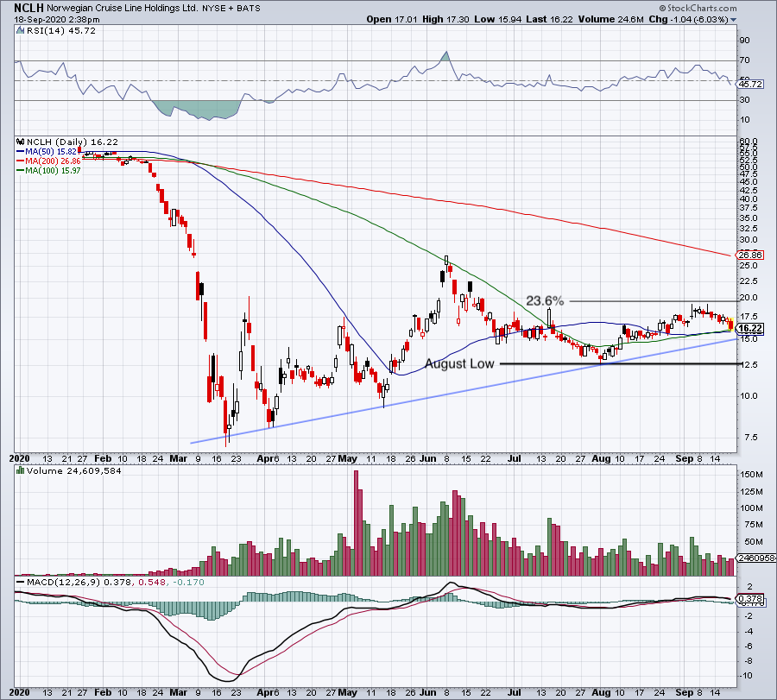
Task: Click the MA(100) 15.97 legend entry
Action: pos(54,170)
